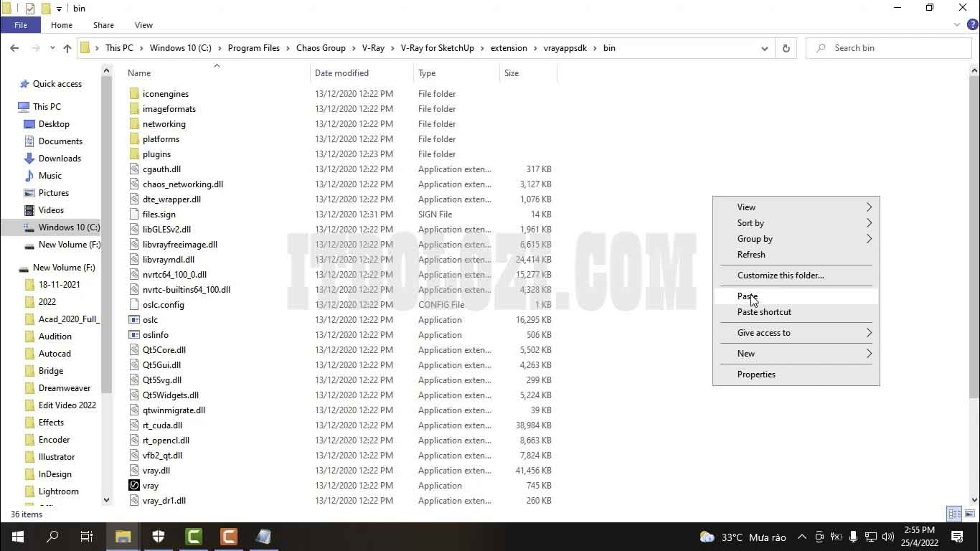The height and width of the screenshot is (551, 980).
Task: Open the Help question mark icon
Action: (x=972, y=25)
